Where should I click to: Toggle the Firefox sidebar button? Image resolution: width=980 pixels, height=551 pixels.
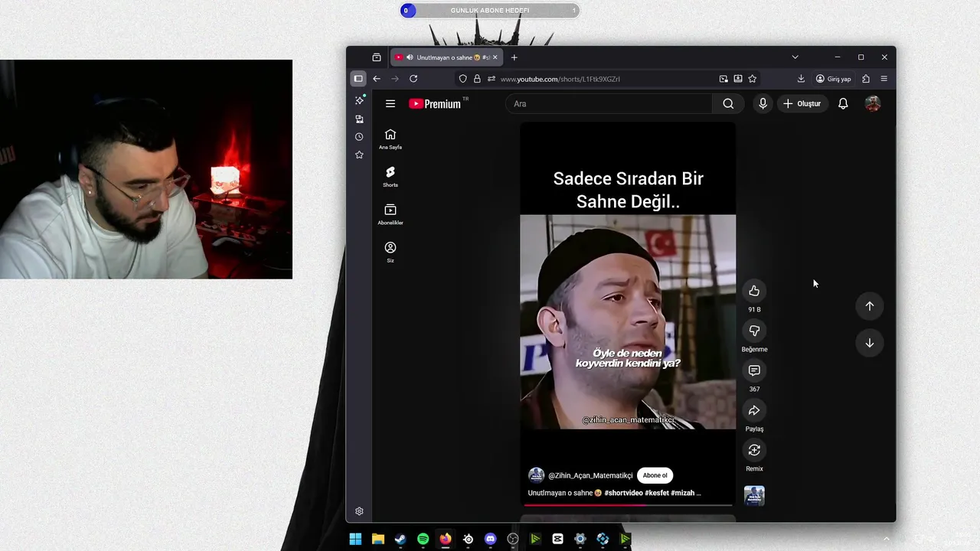point(358,79)
